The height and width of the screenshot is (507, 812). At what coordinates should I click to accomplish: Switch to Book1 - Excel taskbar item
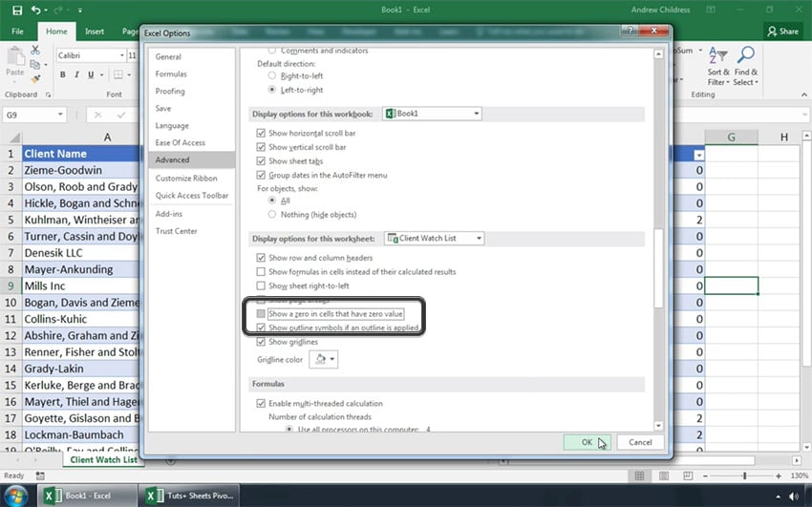tap(87, 496)
